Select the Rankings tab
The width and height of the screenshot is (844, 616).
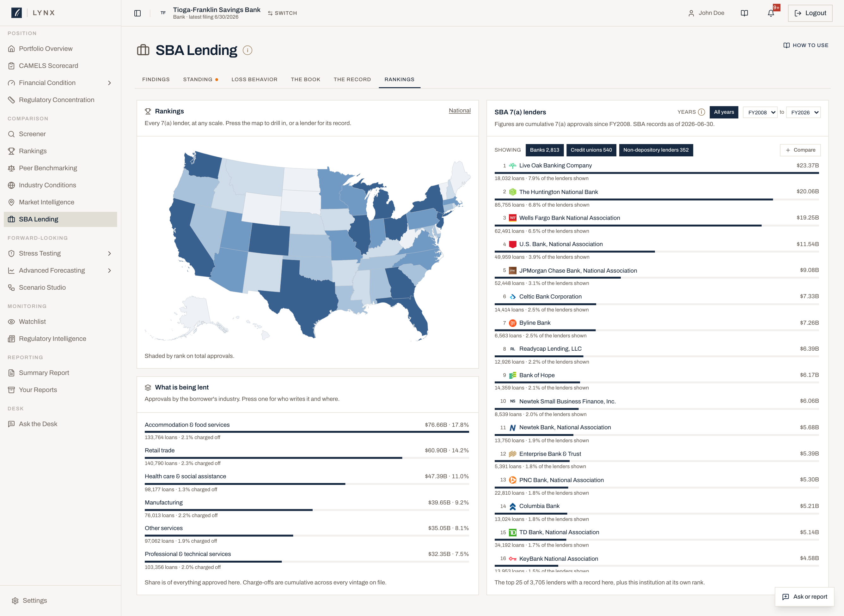click(399, 79)
